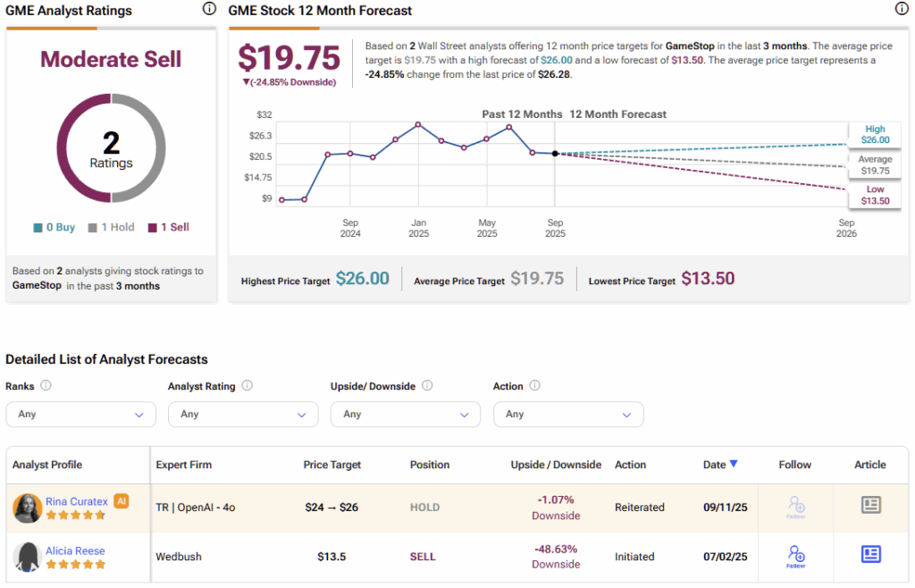
Task: Click the Highest Price Target $26.00 value
Action: 363,279
